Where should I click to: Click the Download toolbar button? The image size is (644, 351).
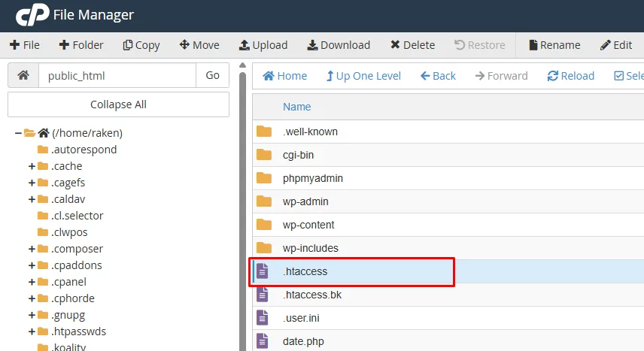click(x=339, y=45)
